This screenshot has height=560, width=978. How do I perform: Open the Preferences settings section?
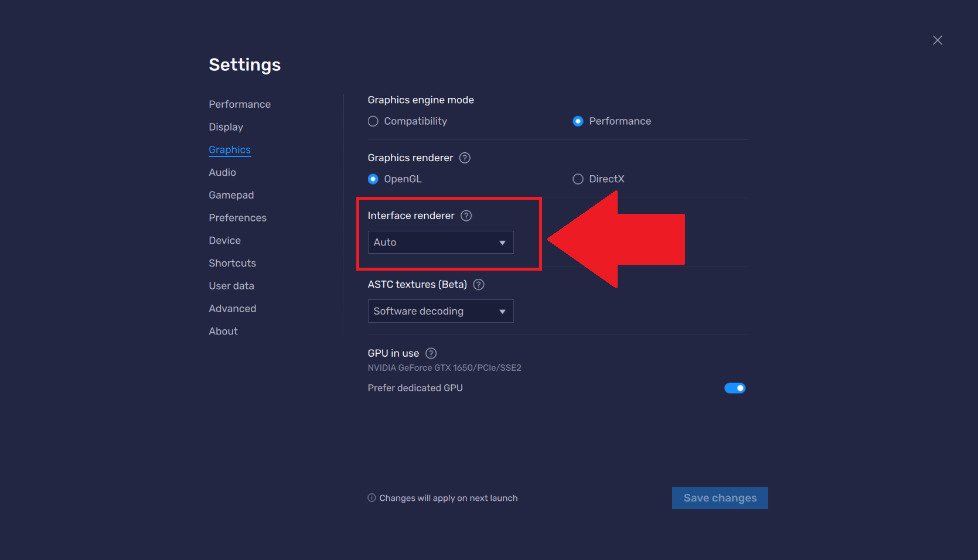click(237, 218)
